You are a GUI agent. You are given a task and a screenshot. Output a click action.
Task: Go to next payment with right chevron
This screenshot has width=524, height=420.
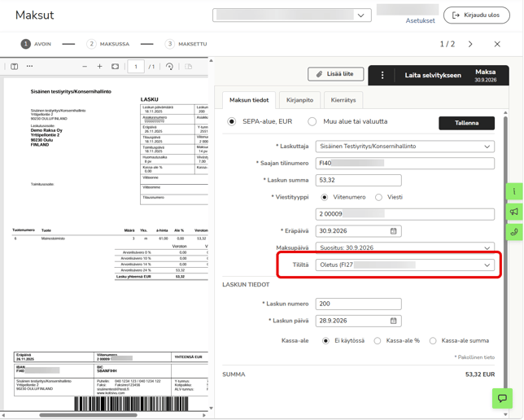click(470, 44)
